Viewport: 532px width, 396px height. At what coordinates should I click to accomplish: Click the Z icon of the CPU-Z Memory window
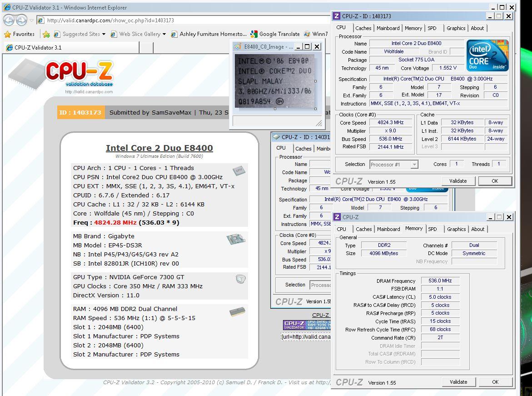[x=337, y=217]
